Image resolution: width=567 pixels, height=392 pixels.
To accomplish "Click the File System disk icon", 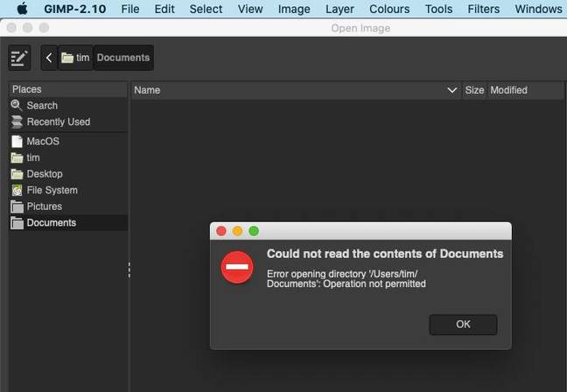I will click(17, 190).
